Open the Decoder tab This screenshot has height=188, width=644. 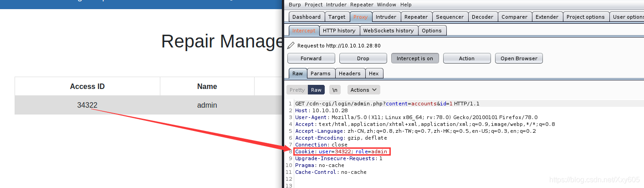tap(482, 17)
